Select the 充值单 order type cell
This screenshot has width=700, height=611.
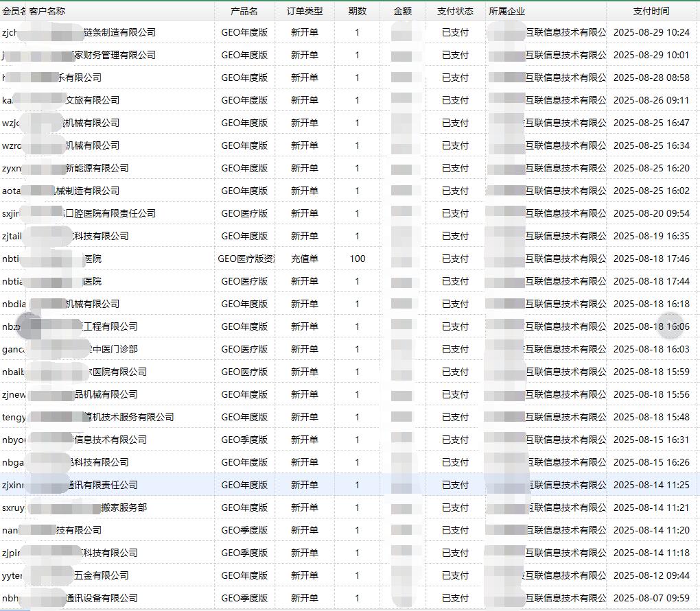pos(304,259)
